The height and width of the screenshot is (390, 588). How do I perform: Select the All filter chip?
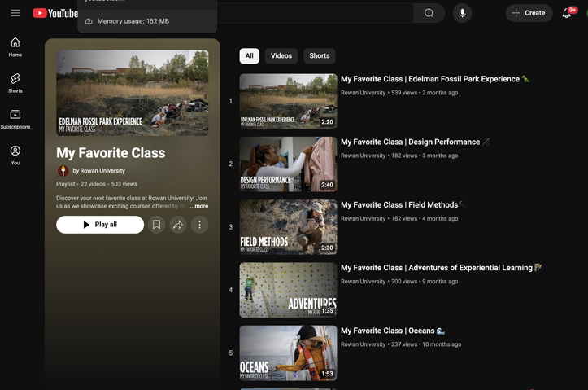[250, 55]
